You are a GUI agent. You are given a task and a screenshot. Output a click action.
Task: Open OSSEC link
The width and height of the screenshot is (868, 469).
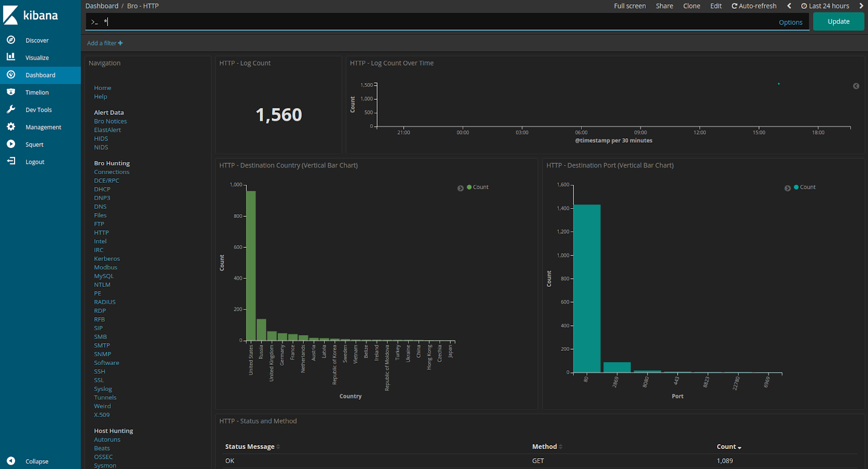(103, 457)
